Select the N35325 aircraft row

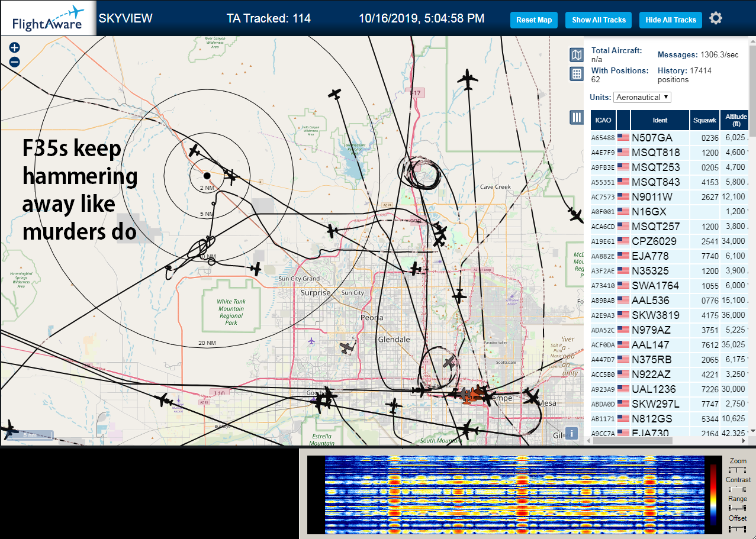(670, 270)
